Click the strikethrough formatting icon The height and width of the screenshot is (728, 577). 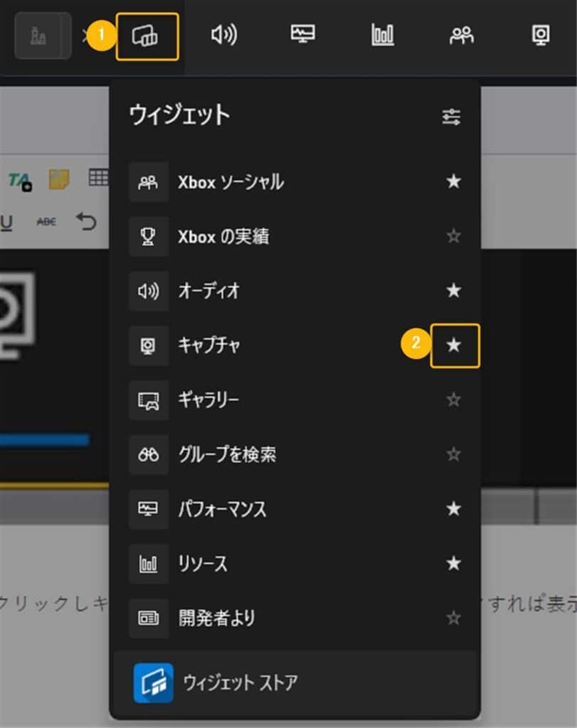(x=44, y=221)
